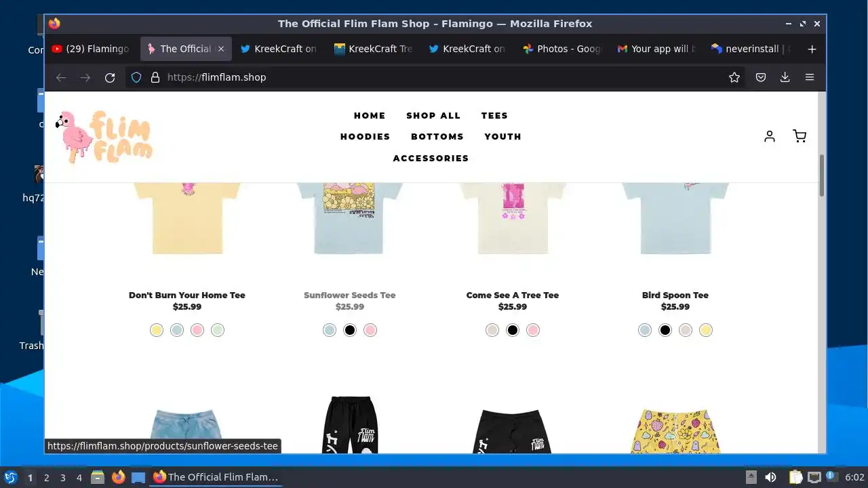Viewport: 868px width, 488px height.
Task: Open the Pocket save icon
Action: pos(761,77)
